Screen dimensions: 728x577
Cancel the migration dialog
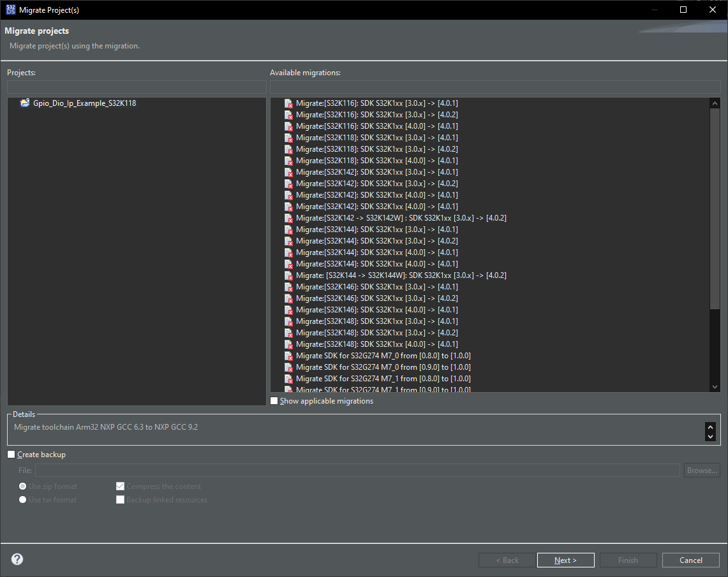[x=690, y=560]
